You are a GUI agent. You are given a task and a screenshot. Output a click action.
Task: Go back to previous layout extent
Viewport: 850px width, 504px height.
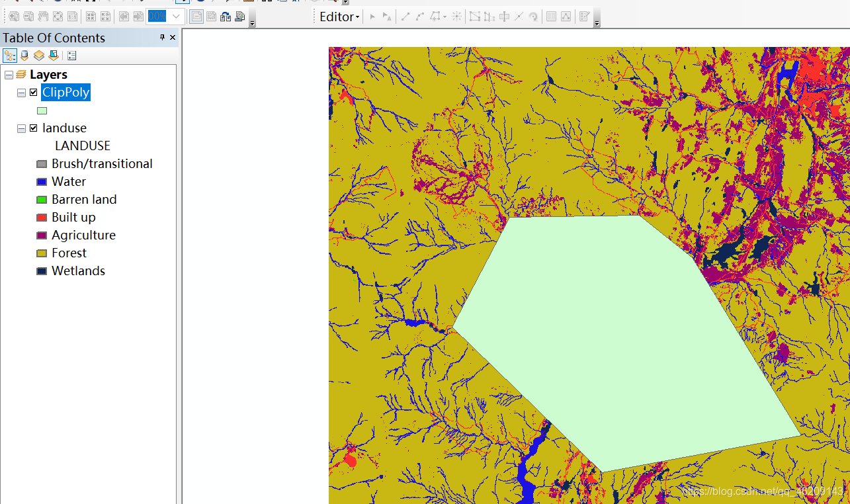coord(124,17)
